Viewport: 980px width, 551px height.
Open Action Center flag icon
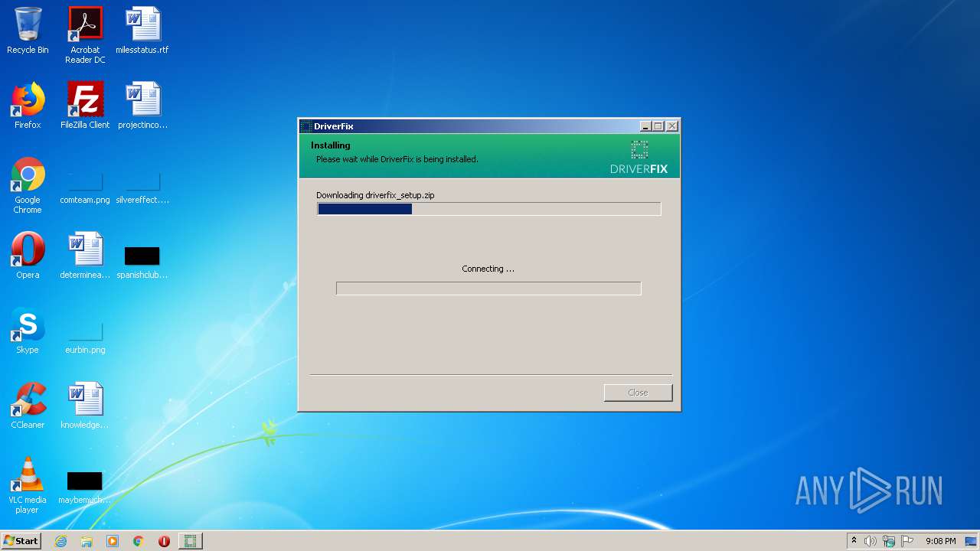click(906, 541)
